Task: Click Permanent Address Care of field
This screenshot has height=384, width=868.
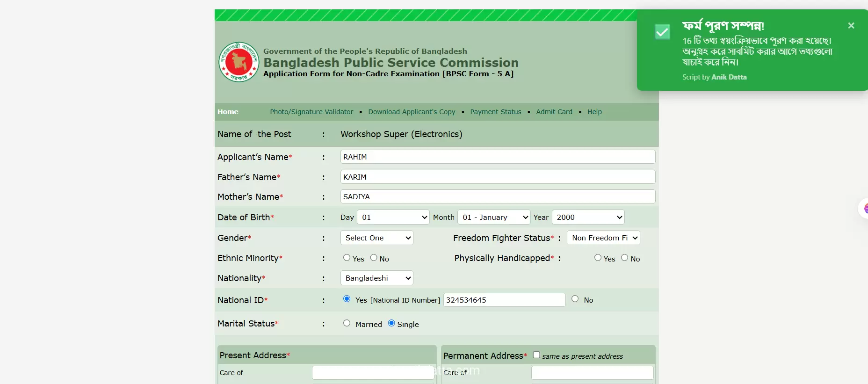Action: [593, 373]
